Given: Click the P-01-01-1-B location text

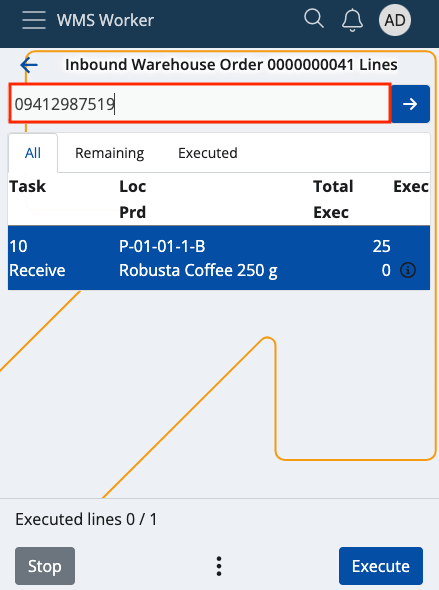Looking at the screenshot, I should (x=162, y=246).
